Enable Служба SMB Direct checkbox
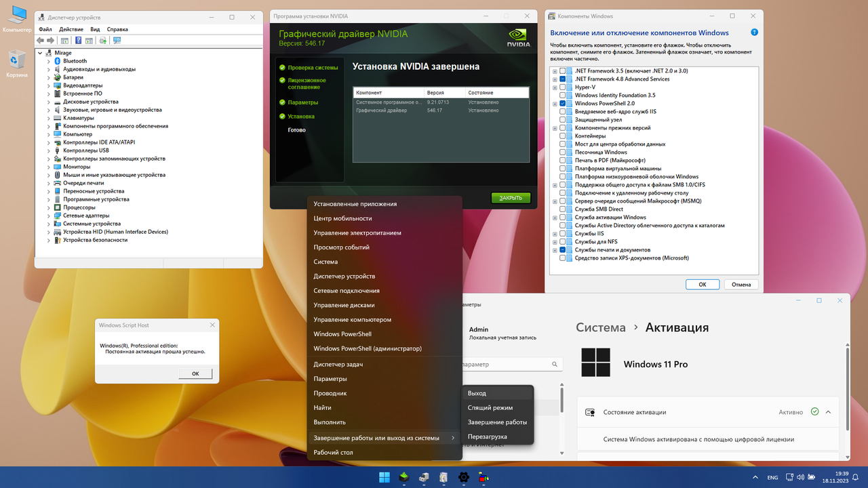Image resolution: width=868 pixels, height=488 pixels. 563,209
